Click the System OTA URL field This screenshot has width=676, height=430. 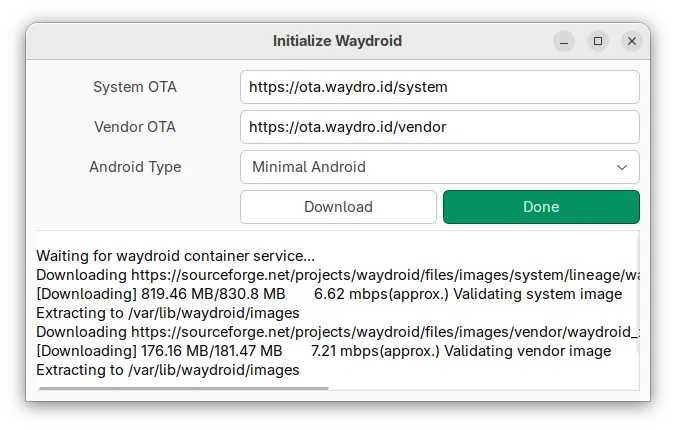pyautogui.click(x=439, y=87)
